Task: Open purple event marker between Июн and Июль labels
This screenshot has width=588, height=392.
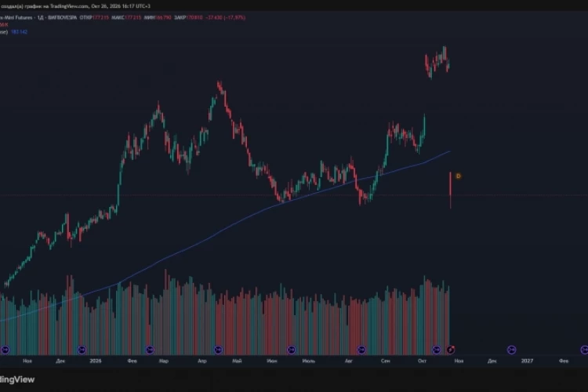Action: point(291,350)
